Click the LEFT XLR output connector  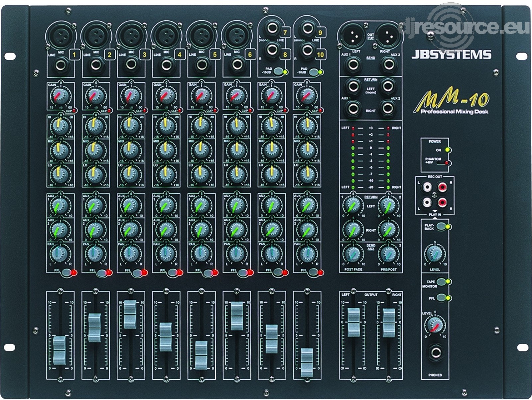(353, 37)
